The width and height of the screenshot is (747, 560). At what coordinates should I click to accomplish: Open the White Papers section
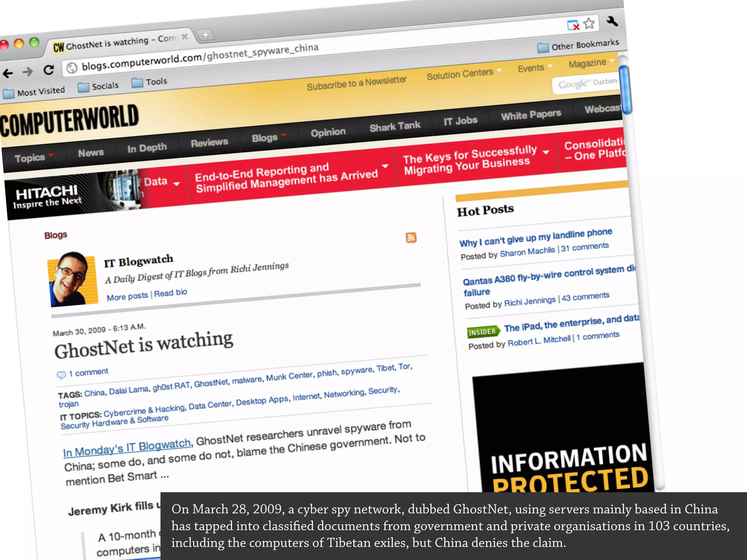point(531,115)
